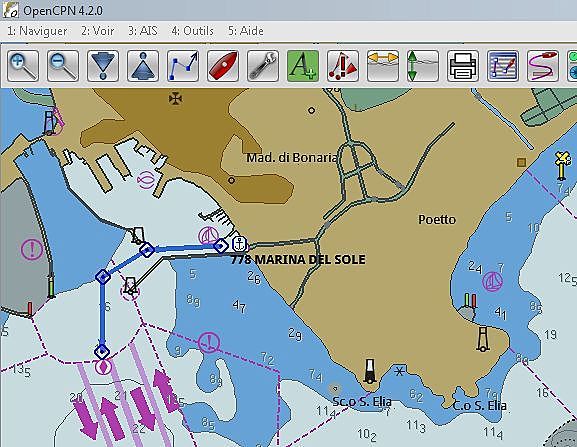
Task: Select the create route tool
Action: click(x=183, y=66)
